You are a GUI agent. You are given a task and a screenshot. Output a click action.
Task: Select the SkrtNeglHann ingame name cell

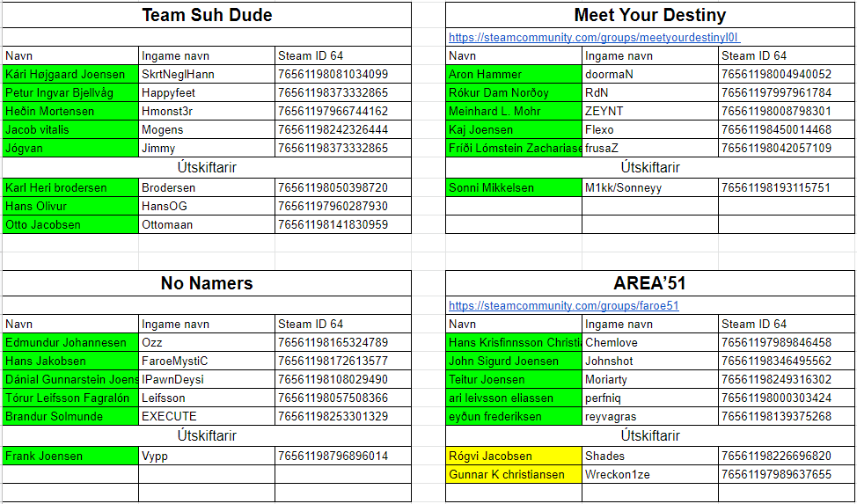207,75
